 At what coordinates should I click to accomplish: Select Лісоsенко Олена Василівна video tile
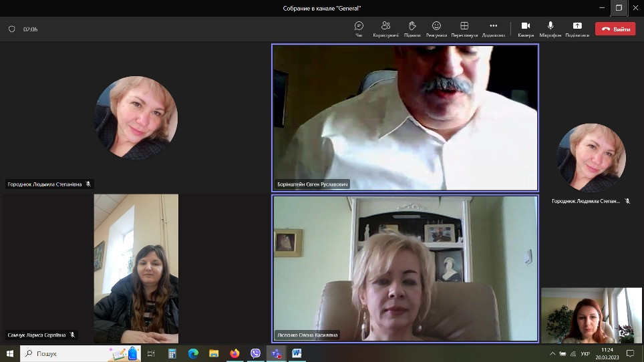405,268
